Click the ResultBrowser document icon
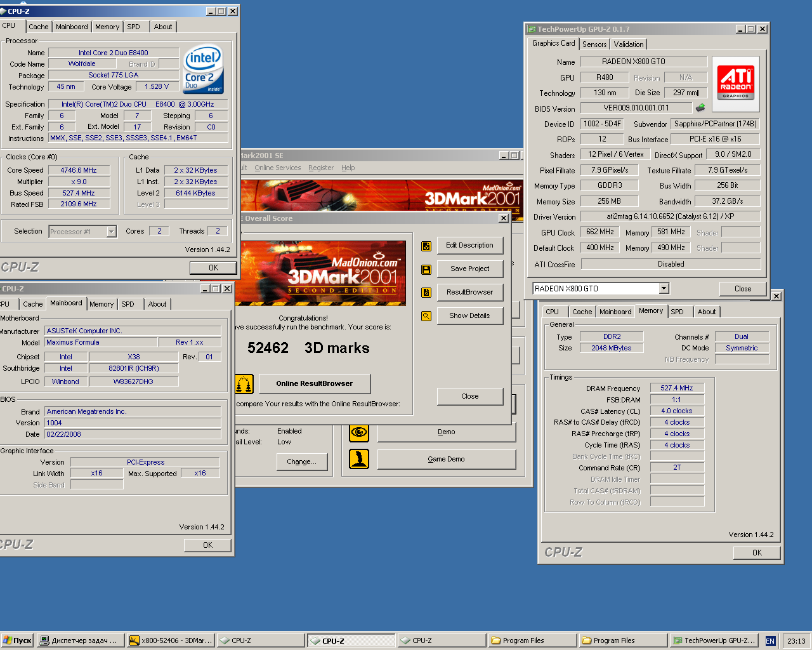 [426, 293]
